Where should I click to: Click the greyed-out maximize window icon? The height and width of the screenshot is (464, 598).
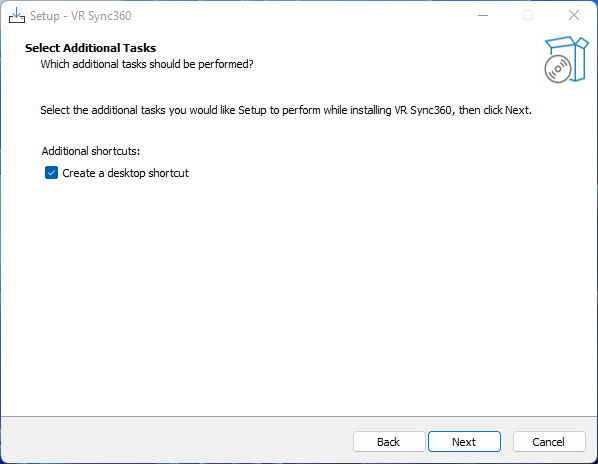(x=528, y=16)
